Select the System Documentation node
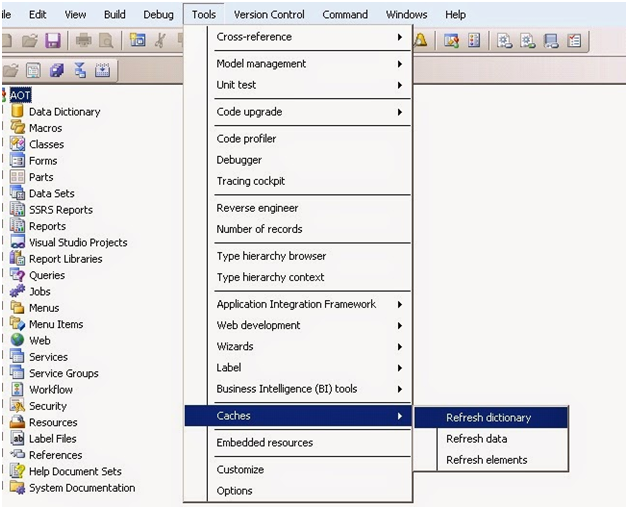The width and height of the screenshot is (628, 509). tap(82, 488)
